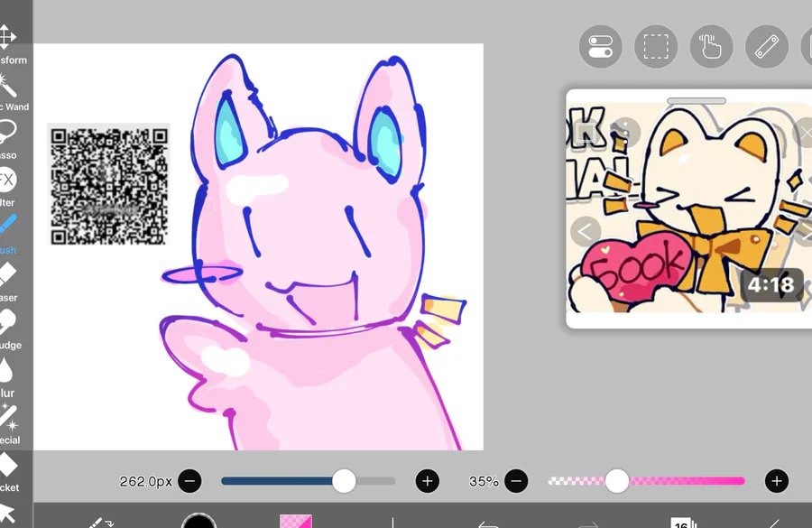Close the reference window

(806, 134)
